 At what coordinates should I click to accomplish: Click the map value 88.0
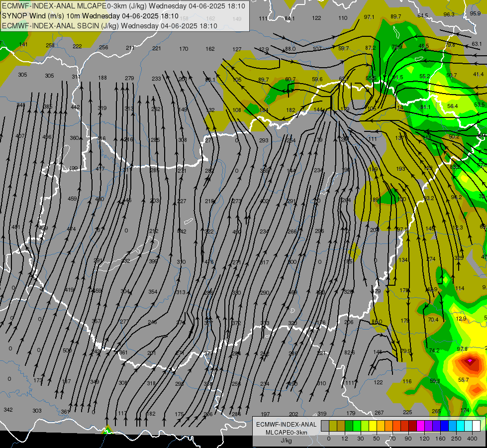290,49
